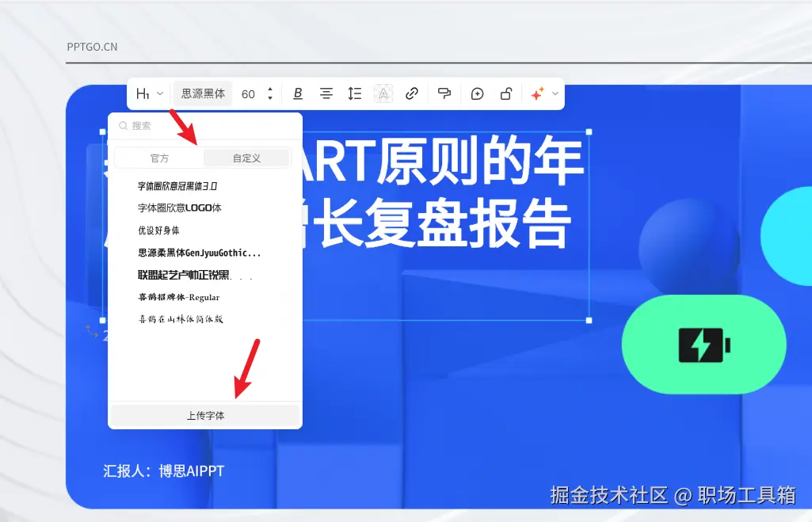Viewport: 812px width, 522px height.
Task: Open line spacing settings
Action: point(355,93)
